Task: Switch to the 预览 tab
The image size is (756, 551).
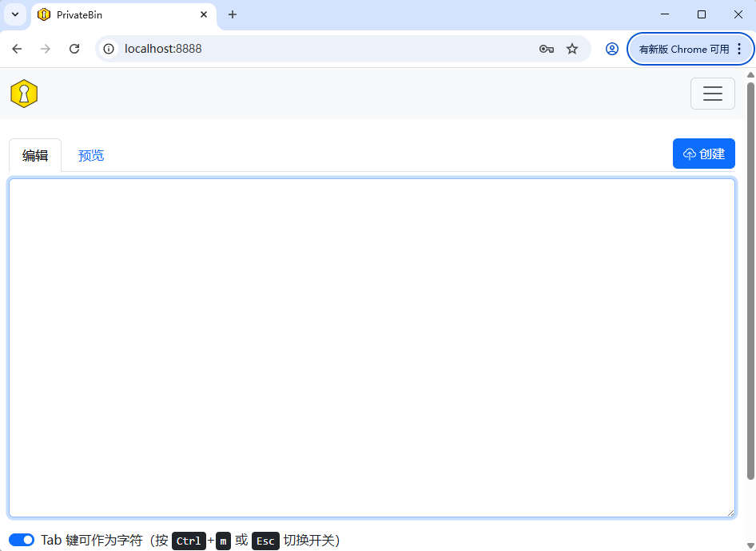Action: (91, 155)
